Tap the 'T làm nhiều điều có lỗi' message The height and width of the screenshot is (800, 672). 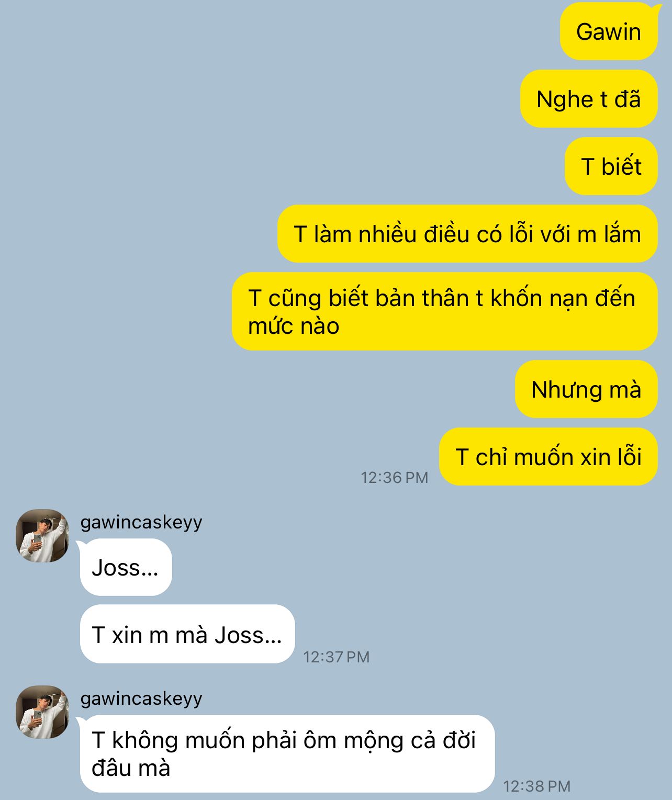click(x=467, y=234)
